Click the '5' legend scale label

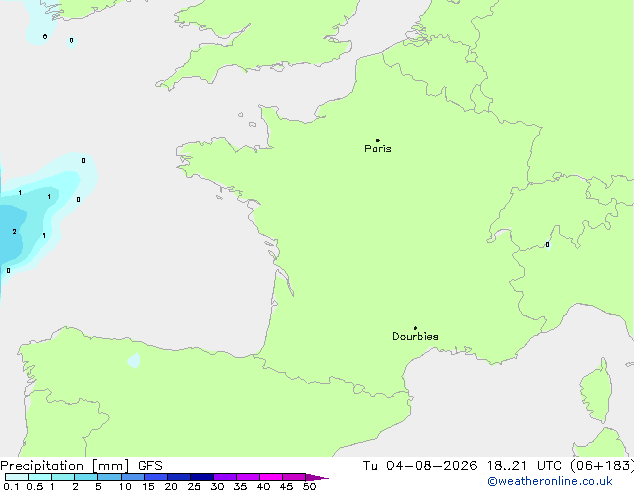[x=98, y=486]
